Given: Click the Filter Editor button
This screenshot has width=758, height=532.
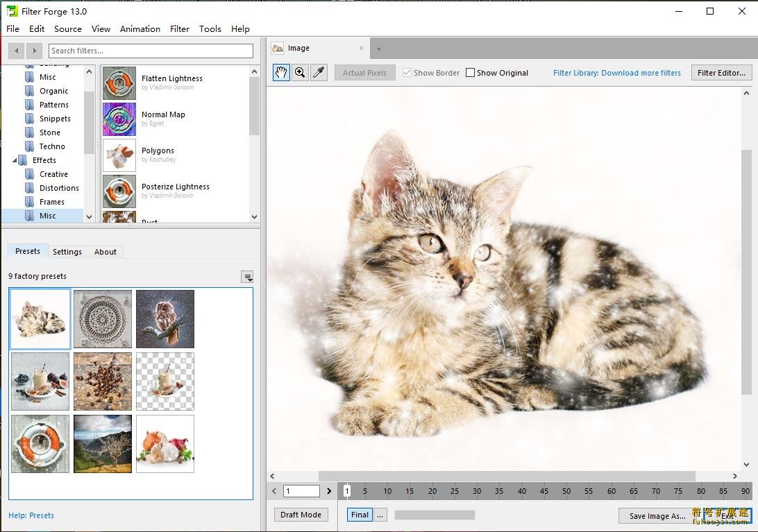Looking at the screenshot, I should coord(721,73).
